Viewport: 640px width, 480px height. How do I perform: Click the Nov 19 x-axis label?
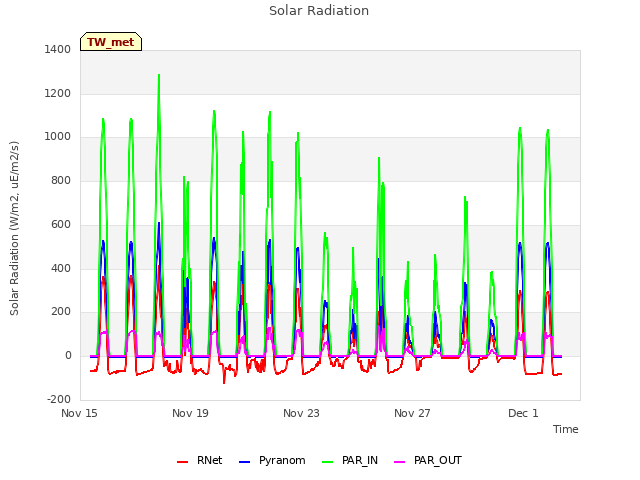pyautogui.click(x=190, y=413)
